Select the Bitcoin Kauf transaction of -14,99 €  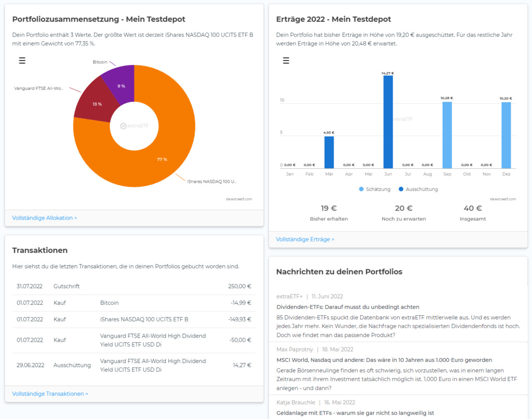point(134,303)
